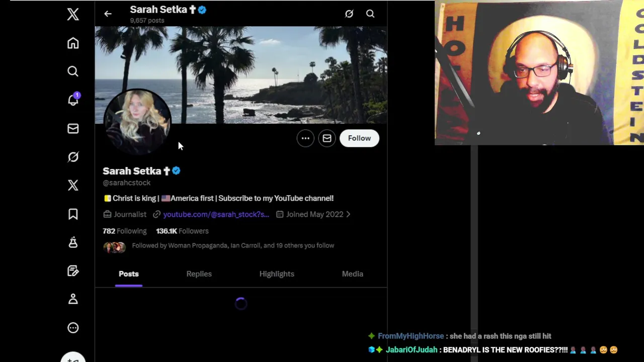View the palm tree banner image
The image size is (644, 362).
coord(241,75)
